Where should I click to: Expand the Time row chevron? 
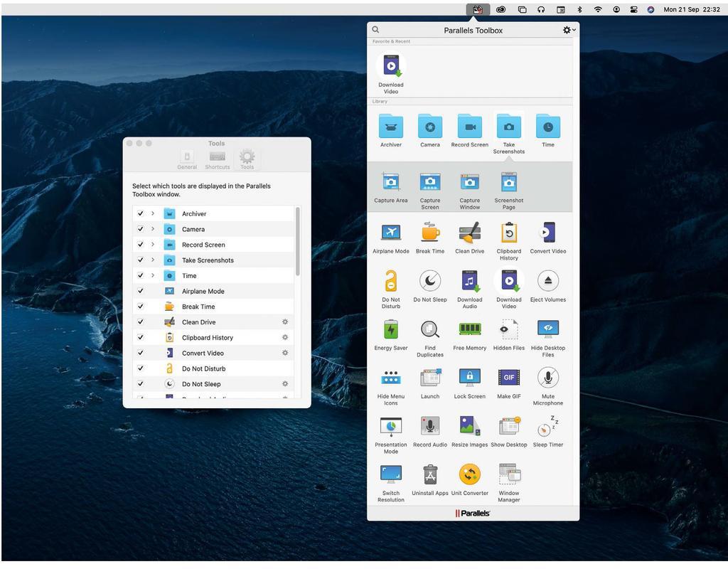pos(153,275)
